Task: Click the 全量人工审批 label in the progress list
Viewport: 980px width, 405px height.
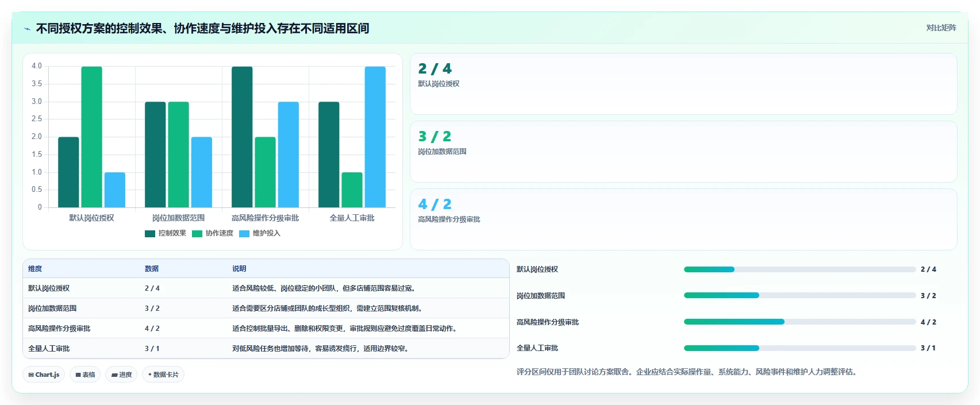Action: [537, 348]
